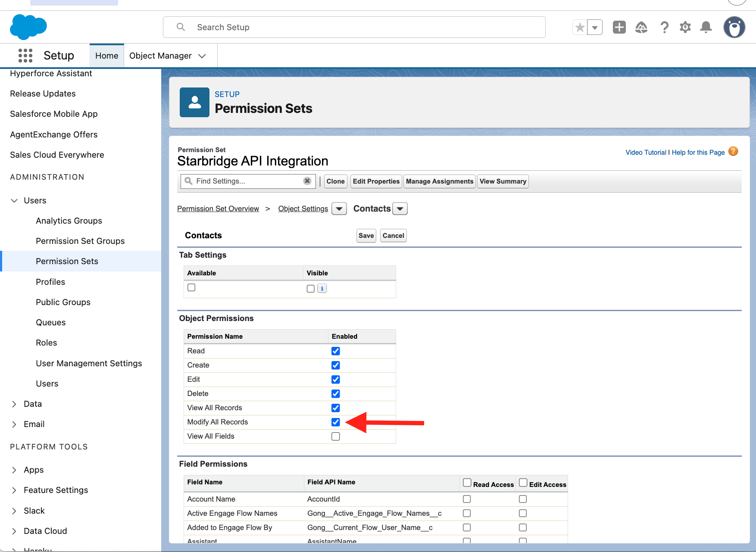Select Profiles in the sidebar
This screenshot has width=756, height=552.
(50, 282)
